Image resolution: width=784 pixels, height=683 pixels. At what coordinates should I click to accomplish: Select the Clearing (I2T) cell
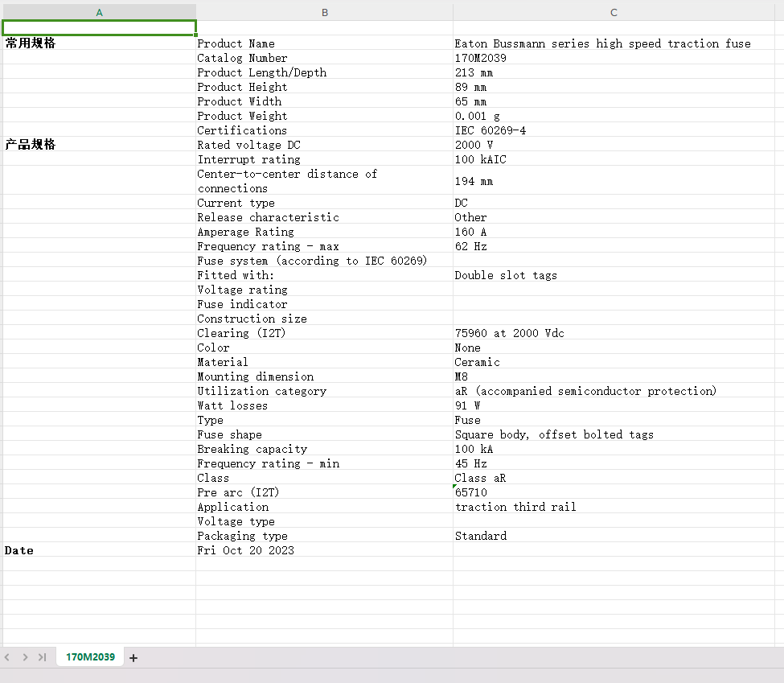(x=325, y=333)
